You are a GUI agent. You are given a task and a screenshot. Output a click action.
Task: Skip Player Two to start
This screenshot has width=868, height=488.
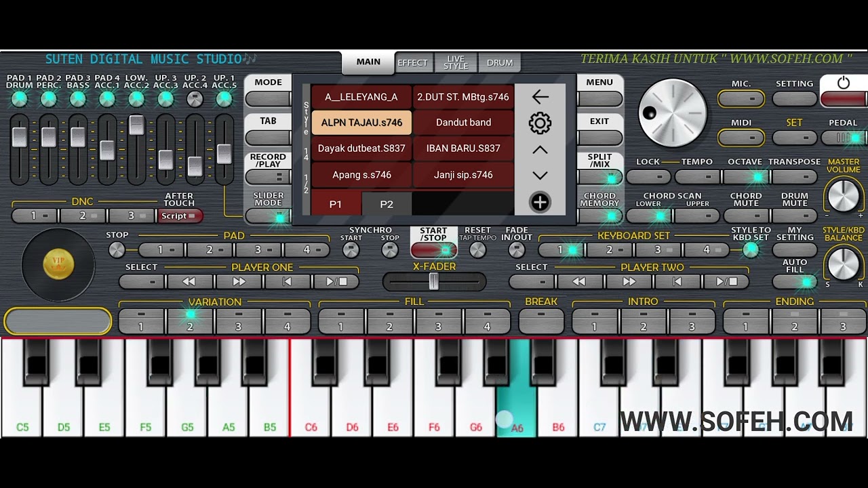click(677, 281)
